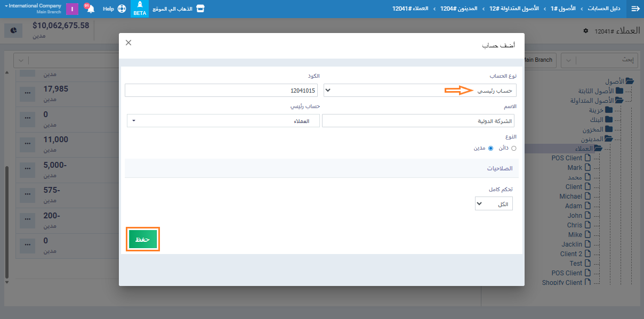The image size is (644, 319).
Task: Click the notification bell icon
Action: pos(90,9)
